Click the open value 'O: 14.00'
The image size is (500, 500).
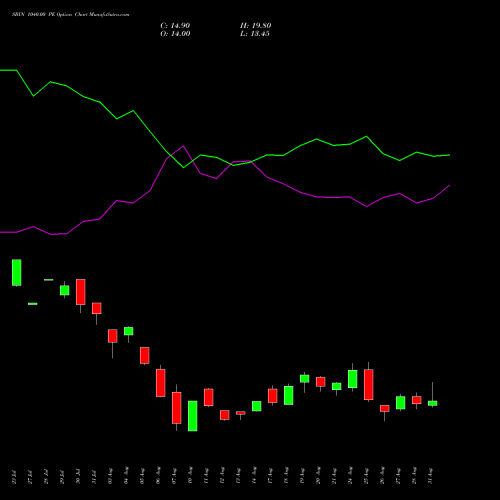[175, 34]
